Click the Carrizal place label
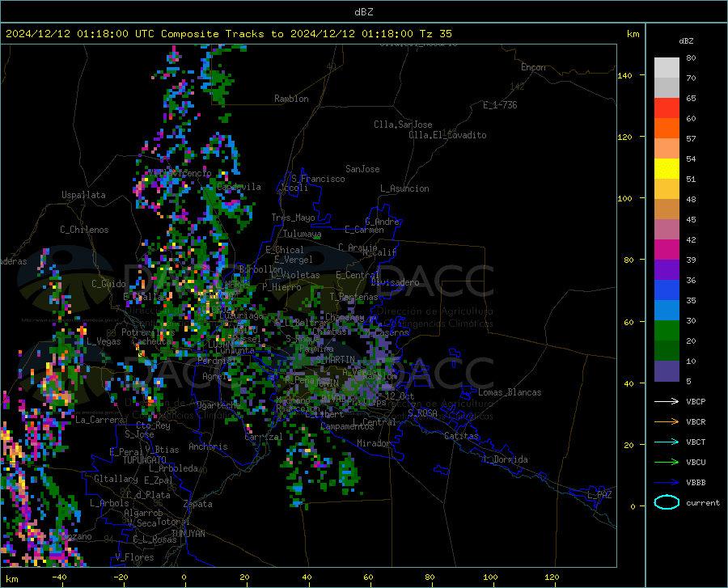The height and width of the screenshot is (588, 728). click(x=263, y=437)
